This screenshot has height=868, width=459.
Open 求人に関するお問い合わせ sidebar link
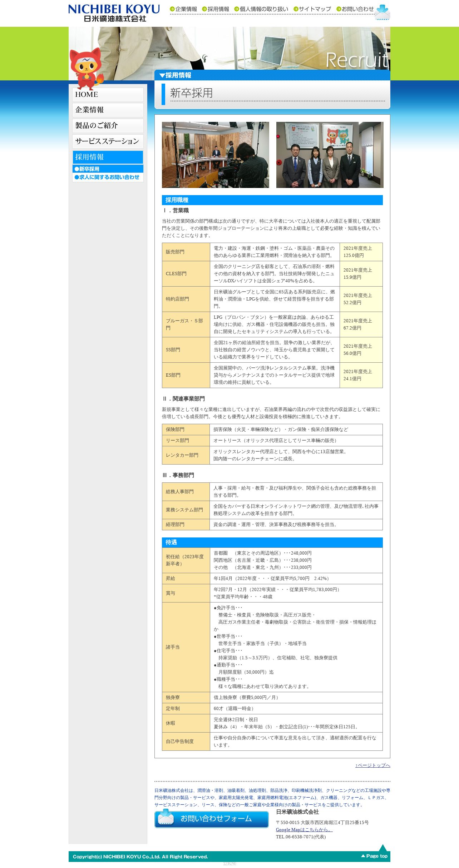(108, 177)
